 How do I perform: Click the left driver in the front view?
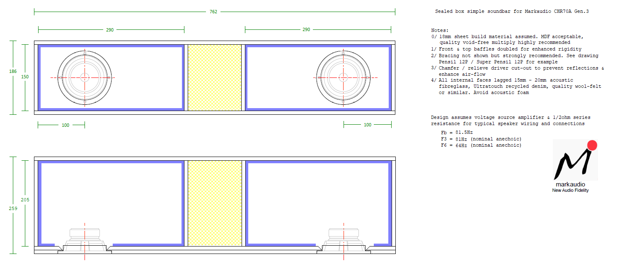[x=85, y=77]
